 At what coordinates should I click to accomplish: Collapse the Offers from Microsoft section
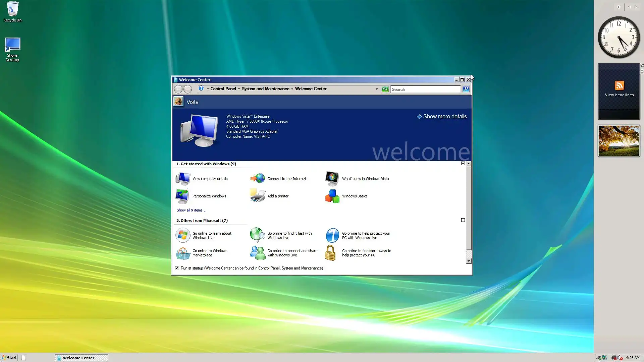coord(463,220)
